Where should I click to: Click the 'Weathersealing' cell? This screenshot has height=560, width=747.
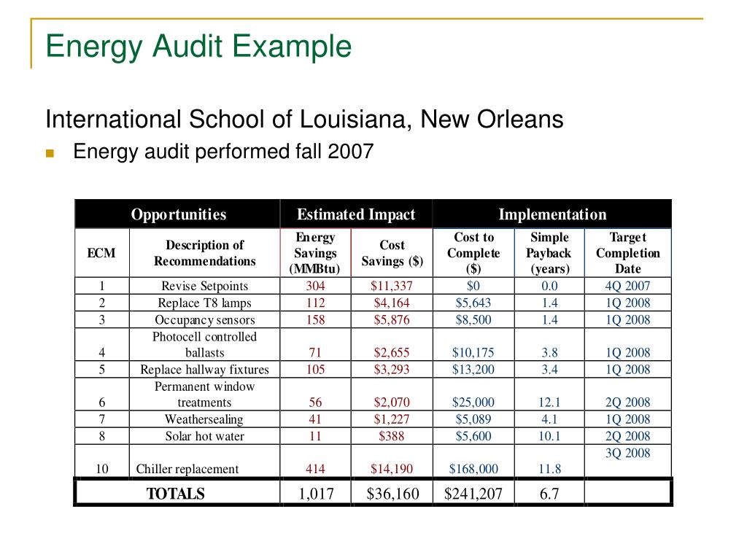[204, 419]
